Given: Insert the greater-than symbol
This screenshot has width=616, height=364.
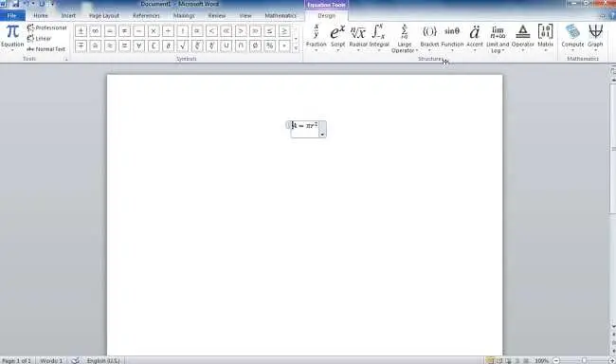Looking at the screenshot, I should [241, 31].
